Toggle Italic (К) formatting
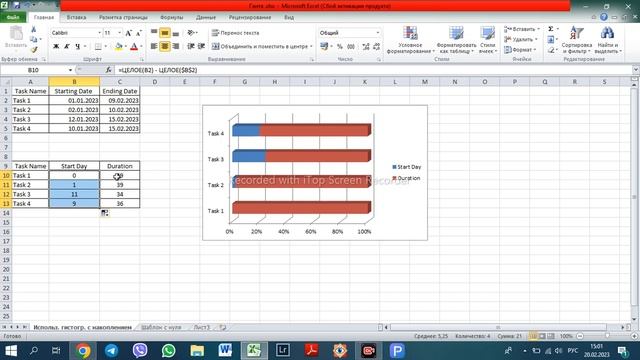The image size is (640, 360). 67,47
